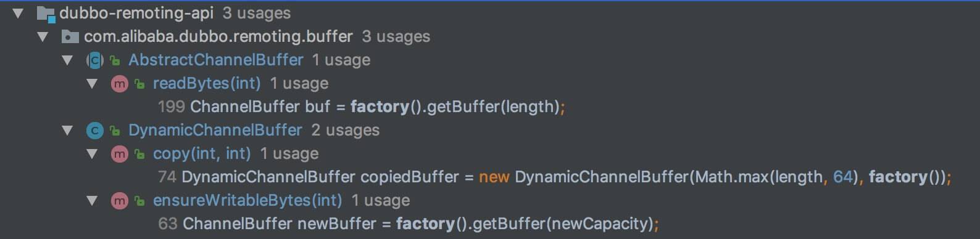Select the DynamicChannelBuffer 2 usages entry
Viewport: 980px width, 239px height.
point(254,130)
